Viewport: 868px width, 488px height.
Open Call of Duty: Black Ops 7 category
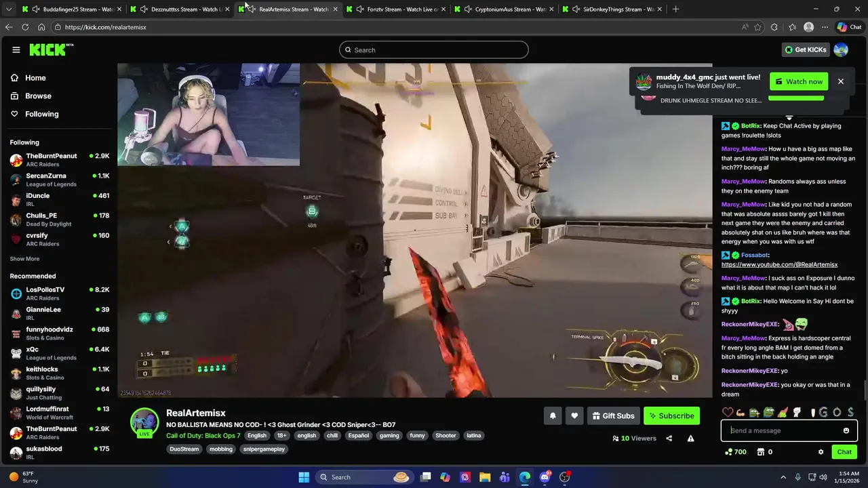(203, 435)
